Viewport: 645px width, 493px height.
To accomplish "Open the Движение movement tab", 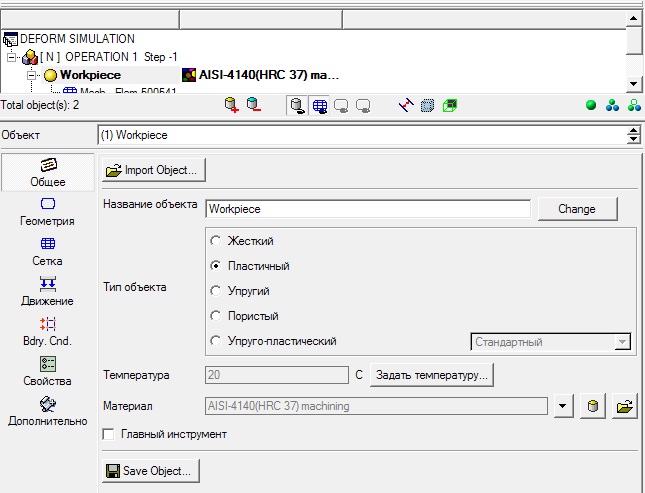I will (x=48, y=291).
